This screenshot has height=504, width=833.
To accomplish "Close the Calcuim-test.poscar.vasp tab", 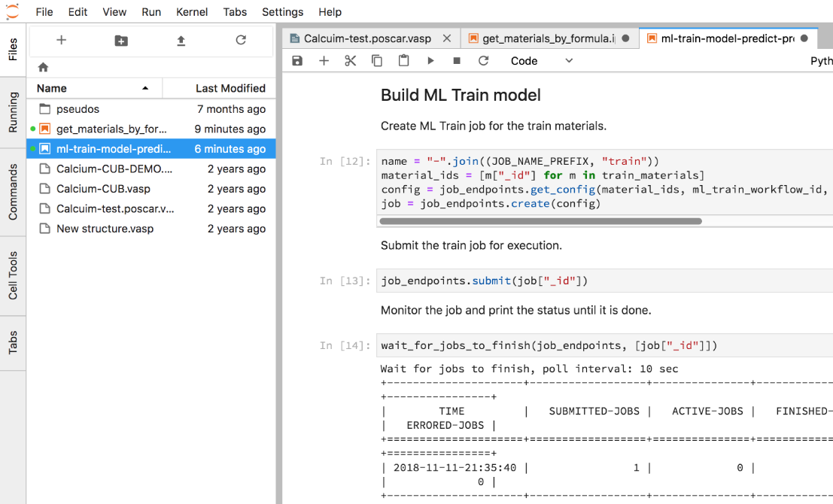I will click(x=447, y=38).
